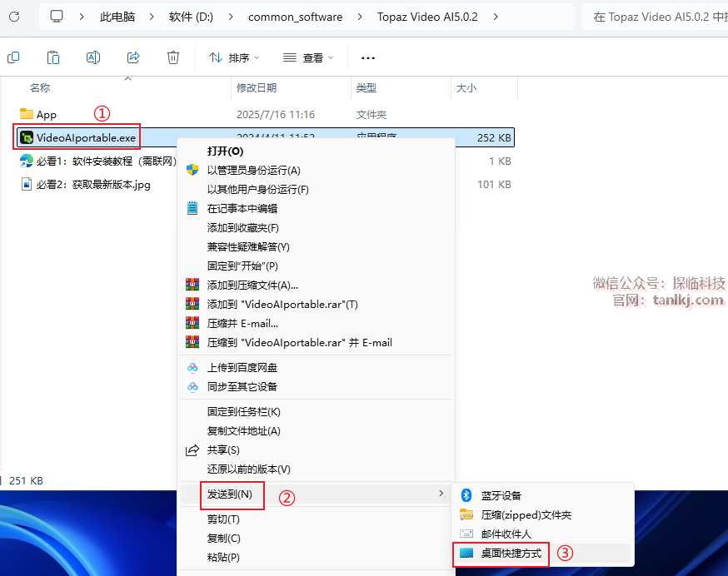Sort by 修改日期 column header
The image size is (728, 576).
click(x=257, y=87)
